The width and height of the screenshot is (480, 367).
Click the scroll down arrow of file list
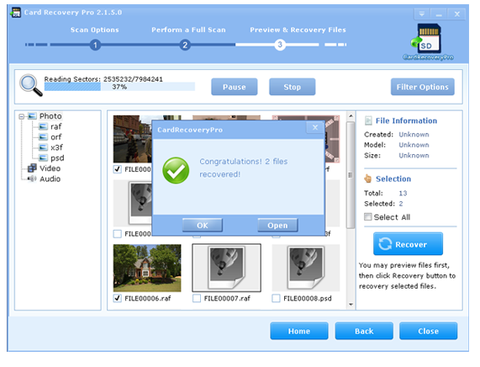[351, 304]
